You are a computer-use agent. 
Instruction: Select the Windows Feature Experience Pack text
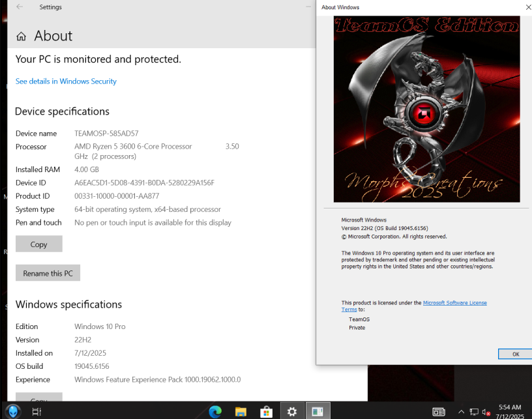coord(157,380)
